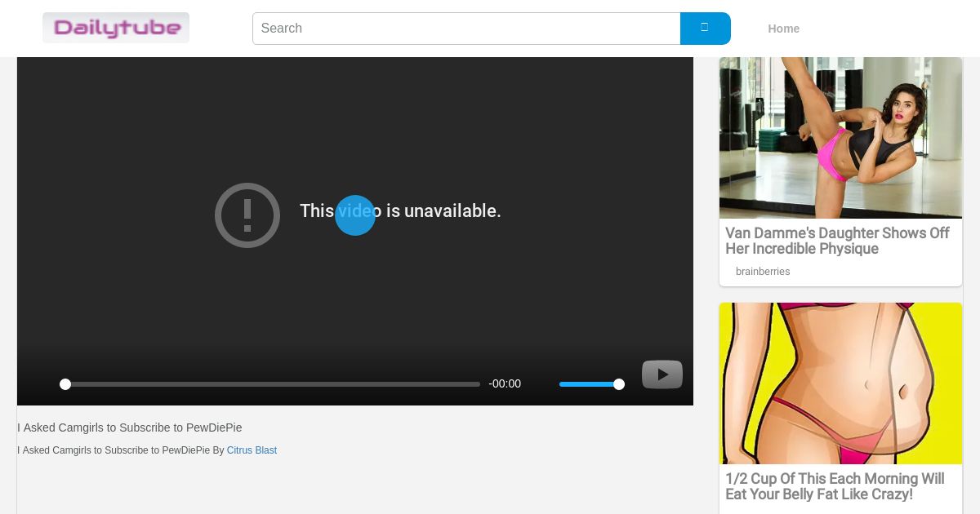Click the brainberries source label

[763, 272]
